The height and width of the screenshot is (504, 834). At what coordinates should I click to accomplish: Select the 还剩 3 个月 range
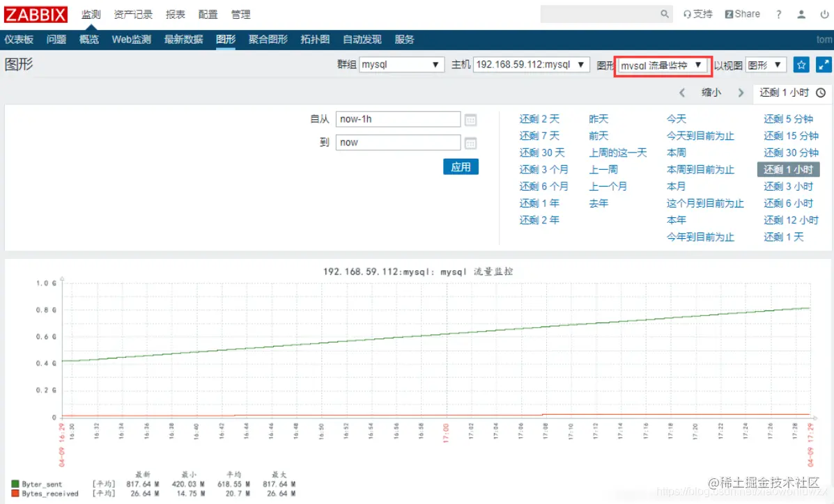pyautogui.click(x=543, y=170)
